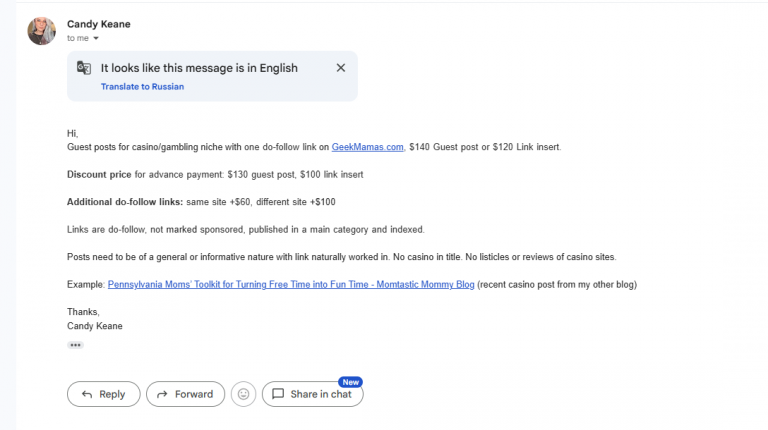The height and width of the screenshot is (430, 768).
Task: Click the bold "Discount price" text in the email
Action: coord(99,174)
